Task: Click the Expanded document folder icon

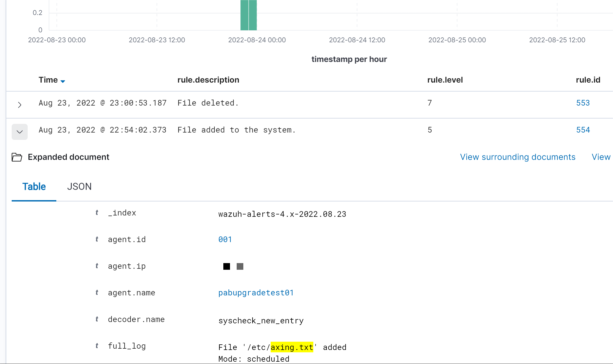Action: (17, 157)
